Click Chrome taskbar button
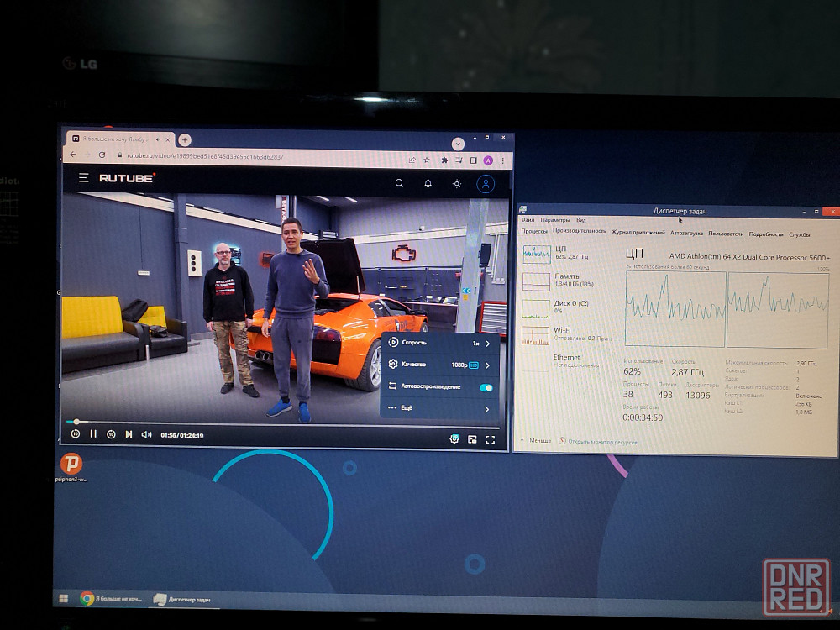 point(112,598)
